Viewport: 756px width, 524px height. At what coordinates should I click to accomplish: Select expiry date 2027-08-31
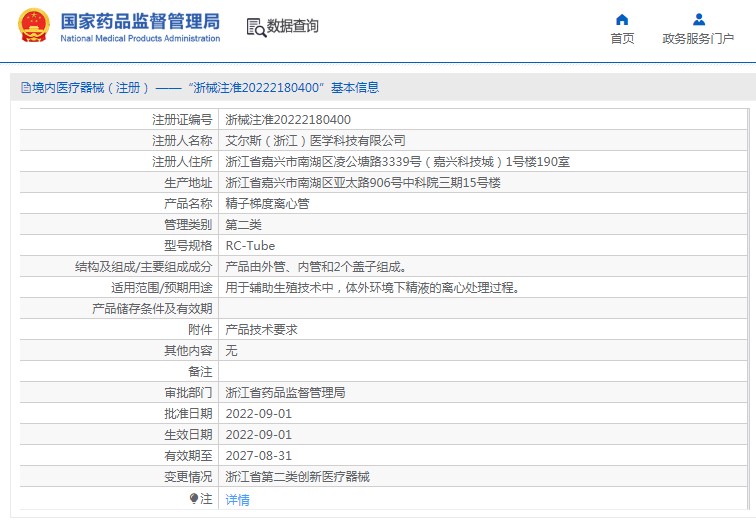click(259, 456)
